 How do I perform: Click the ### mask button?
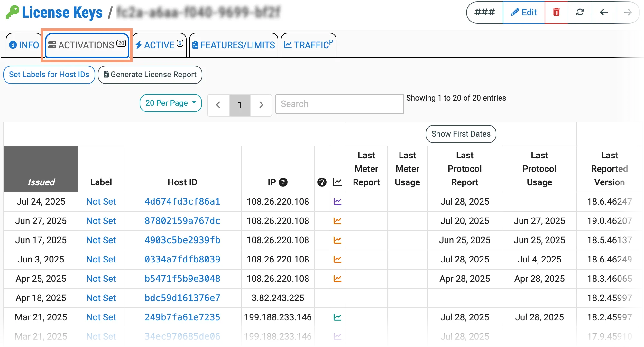485,13
